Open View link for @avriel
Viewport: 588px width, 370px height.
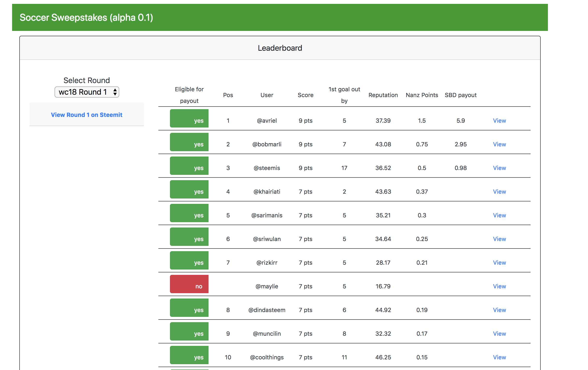pyautogui.click(x=499, y=121)
